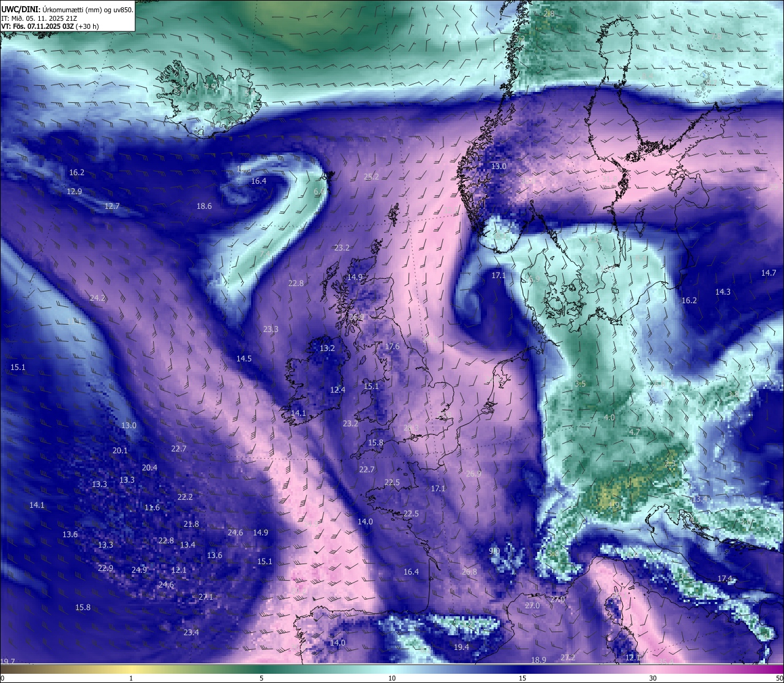Screen dimensions: 784x683
Task: Click the map value '18.9'
Action: point(538,660)
